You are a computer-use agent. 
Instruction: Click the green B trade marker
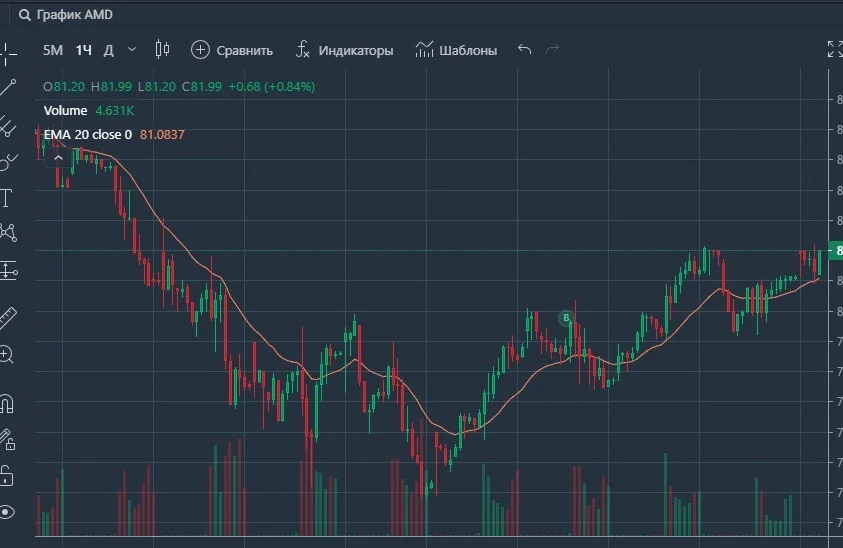566,318
